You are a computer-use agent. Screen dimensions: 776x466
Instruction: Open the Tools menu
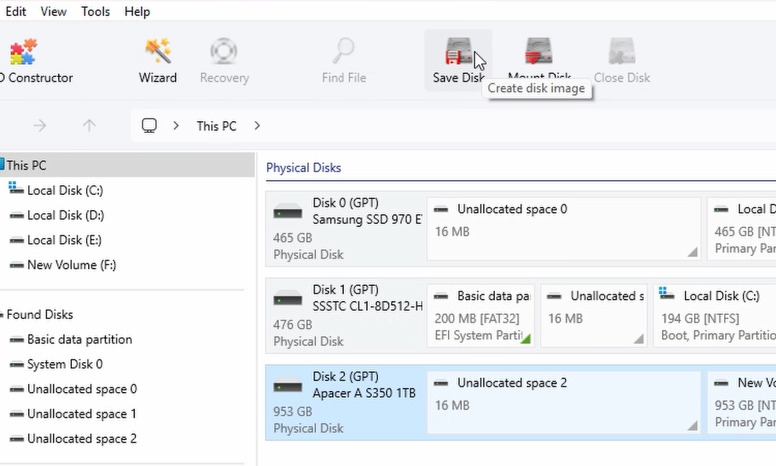(x=96, y=11)
